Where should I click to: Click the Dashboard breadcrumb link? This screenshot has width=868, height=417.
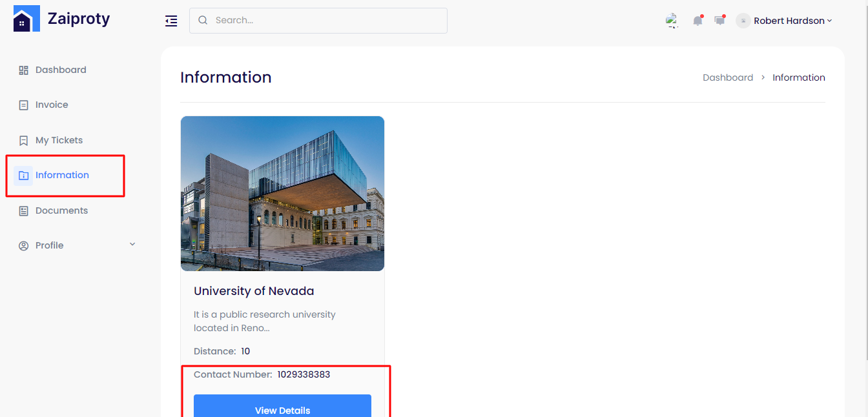point(728,77)
